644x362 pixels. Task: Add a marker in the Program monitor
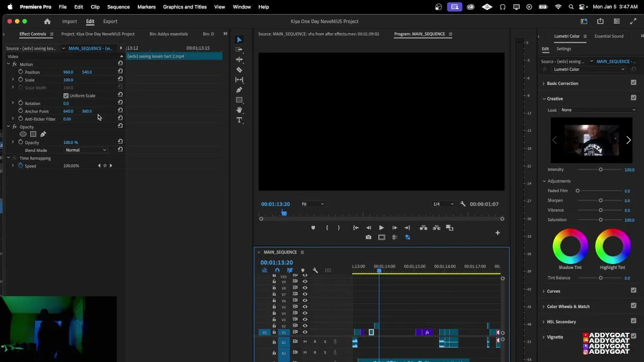click(313, 228)
